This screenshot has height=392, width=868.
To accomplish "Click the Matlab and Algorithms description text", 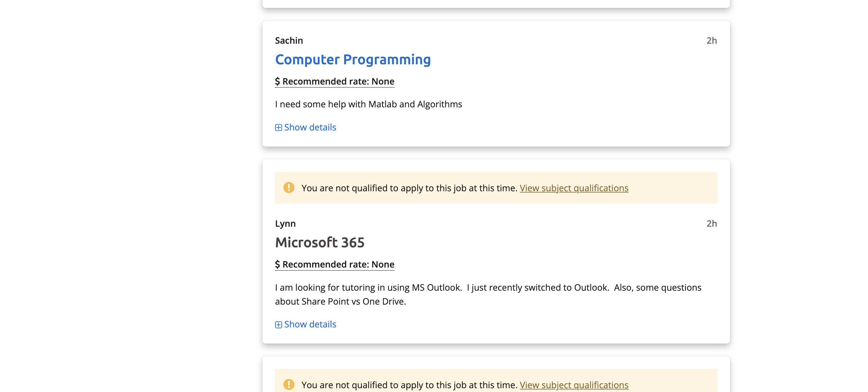I will [368, 104].
